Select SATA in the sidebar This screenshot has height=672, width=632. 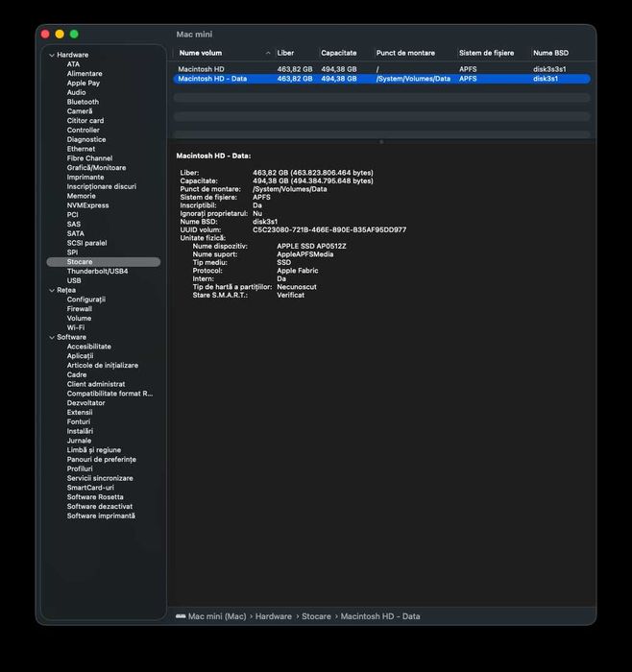pos(76,234)
